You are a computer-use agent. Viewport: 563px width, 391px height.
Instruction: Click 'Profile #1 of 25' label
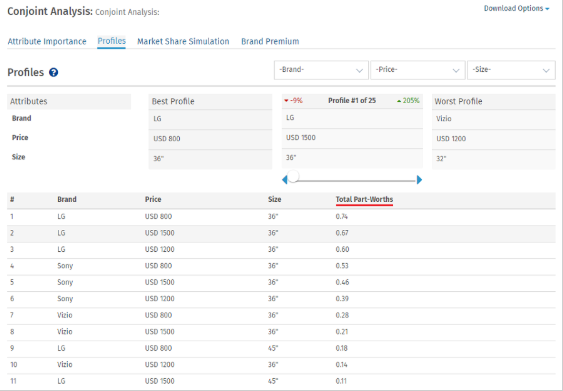[352, 101]
